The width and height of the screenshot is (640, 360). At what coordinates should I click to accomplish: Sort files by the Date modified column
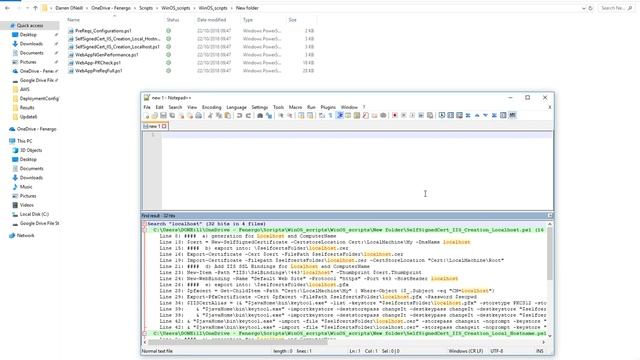pos(211,20)
